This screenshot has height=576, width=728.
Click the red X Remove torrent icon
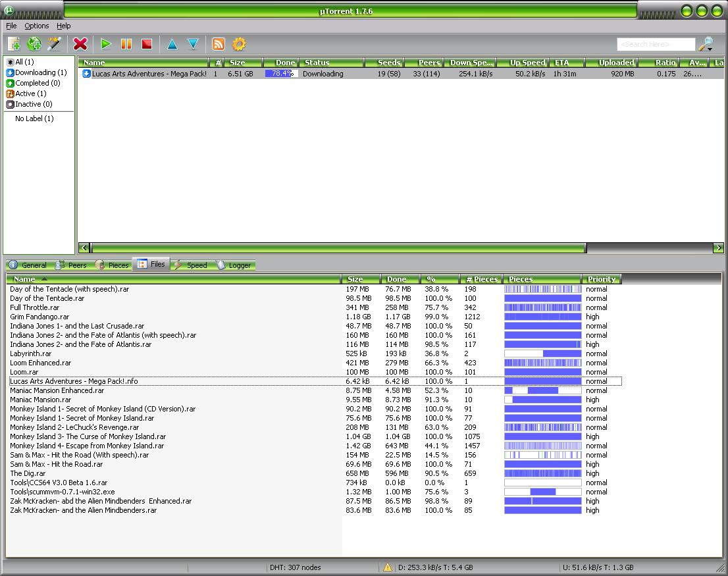80,44
